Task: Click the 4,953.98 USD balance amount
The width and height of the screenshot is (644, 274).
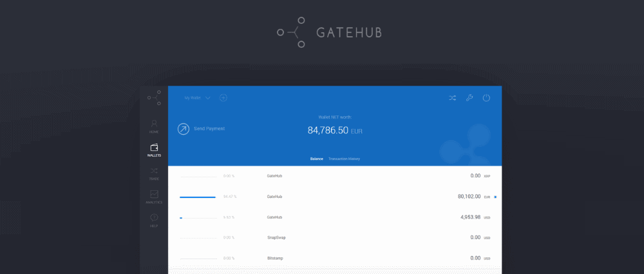Action: (475, 217)
